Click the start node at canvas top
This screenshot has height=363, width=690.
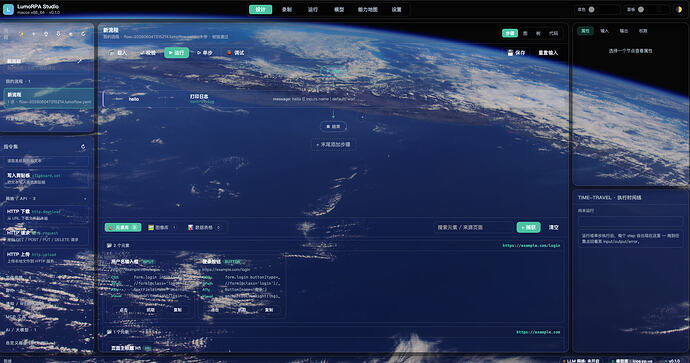[333, 71]
